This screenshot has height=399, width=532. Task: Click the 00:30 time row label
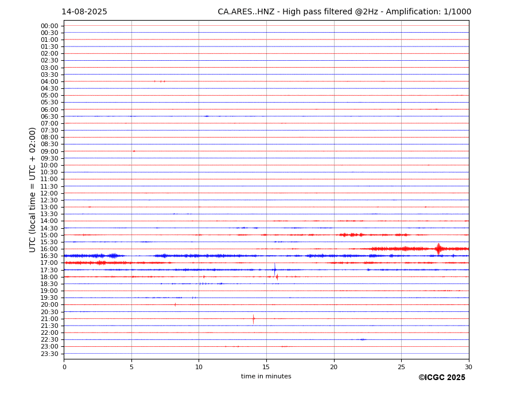pyautogui.click(x=49, y=33)
